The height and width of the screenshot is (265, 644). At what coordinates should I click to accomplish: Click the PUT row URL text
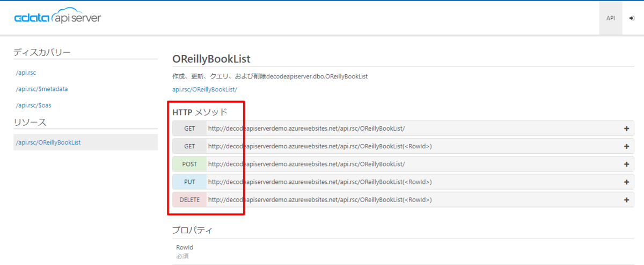[x=320, y=182]
